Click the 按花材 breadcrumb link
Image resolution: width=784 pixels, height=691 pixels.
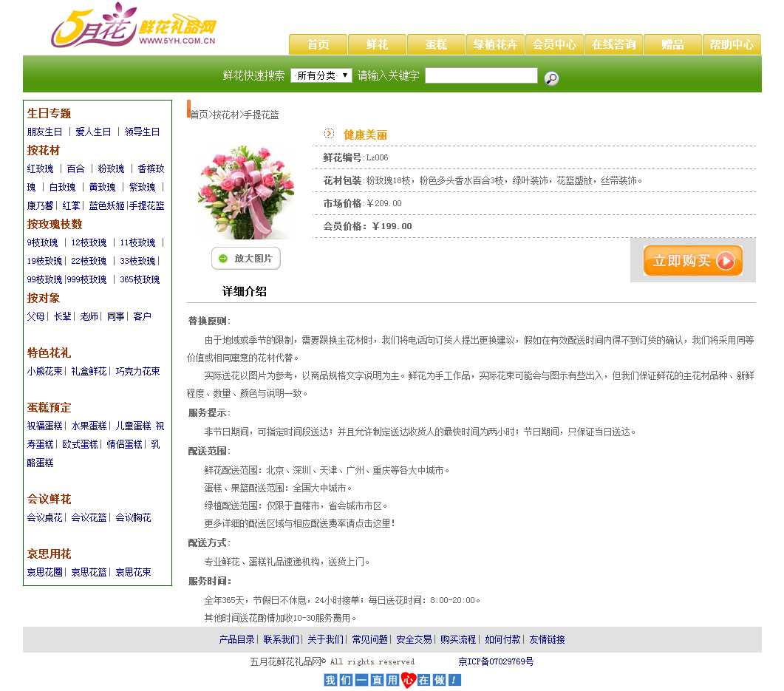coord(226,115)
